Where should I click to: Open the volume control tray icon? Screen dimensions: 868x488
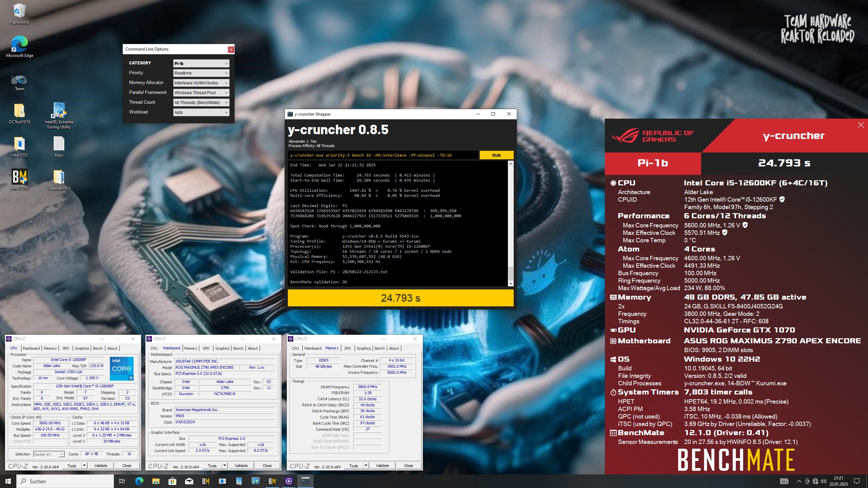coord(823,481)
